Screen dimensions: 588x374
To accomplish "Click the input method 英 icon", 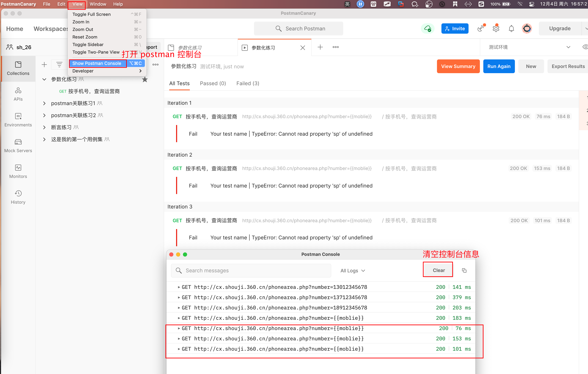I will pos(347,4).
